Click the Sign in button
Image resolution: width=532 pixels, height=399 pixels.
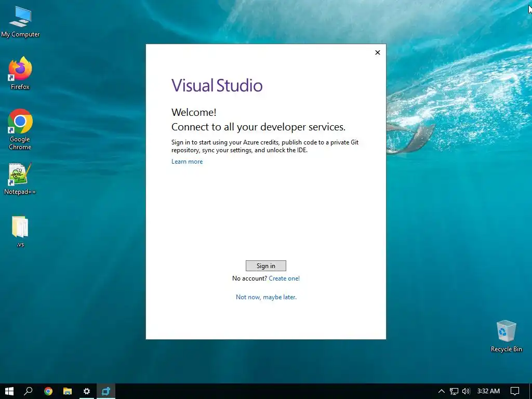(x=265, y=265)
